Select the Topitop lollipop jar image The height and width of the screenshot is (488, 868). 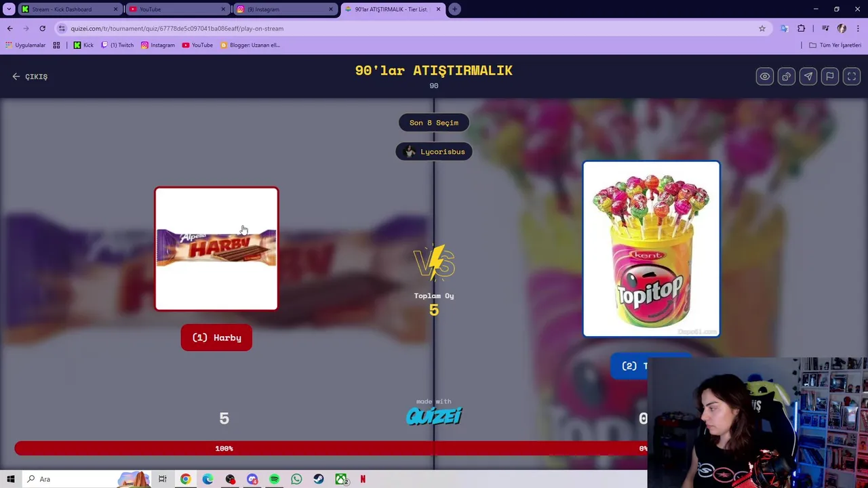(651, 249)
